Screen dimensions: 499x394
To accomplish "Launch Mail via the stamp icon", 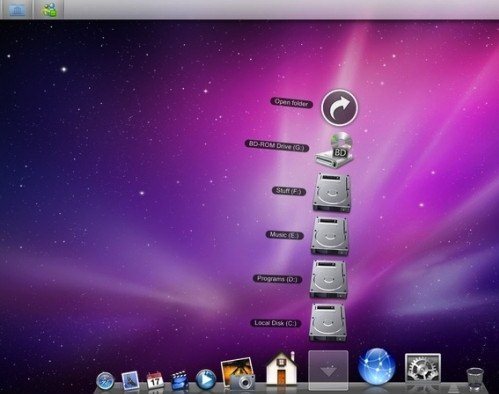I will [x=130, y=380].
